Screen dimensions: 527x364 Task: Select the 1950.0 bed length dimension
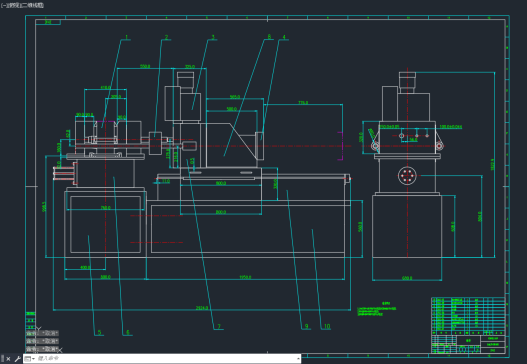245,277
